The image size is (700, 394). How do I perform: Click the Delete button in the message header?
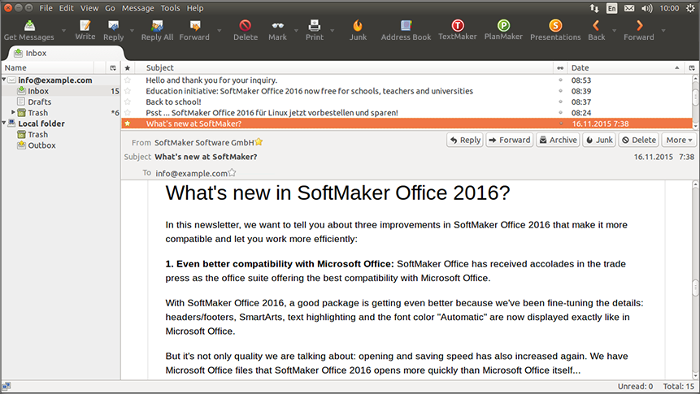coord(639,140)
